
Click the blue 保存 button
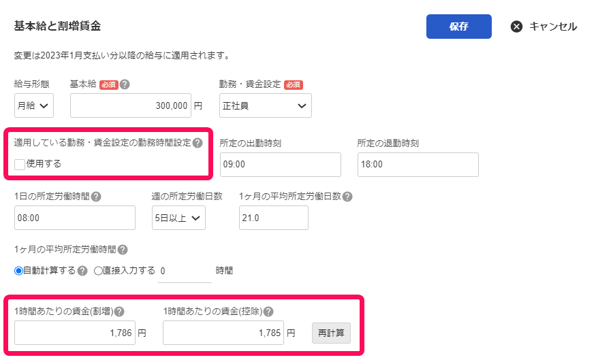[459, 27]
